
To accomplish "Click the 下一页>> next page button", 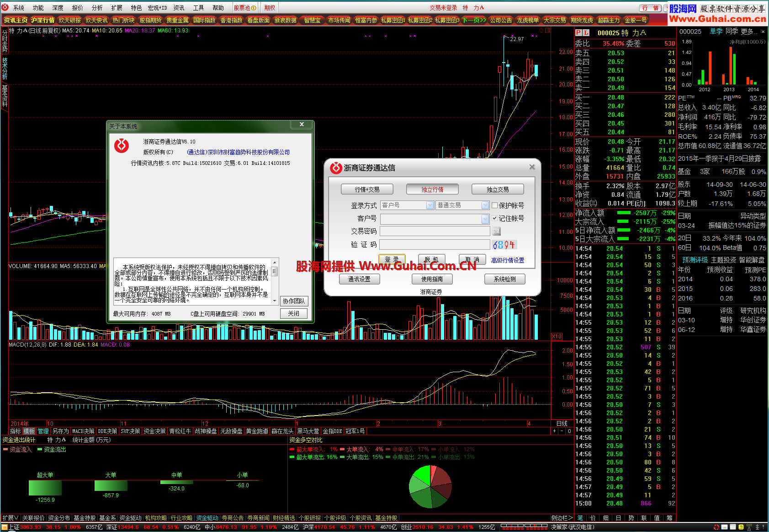I will (474, 20).
